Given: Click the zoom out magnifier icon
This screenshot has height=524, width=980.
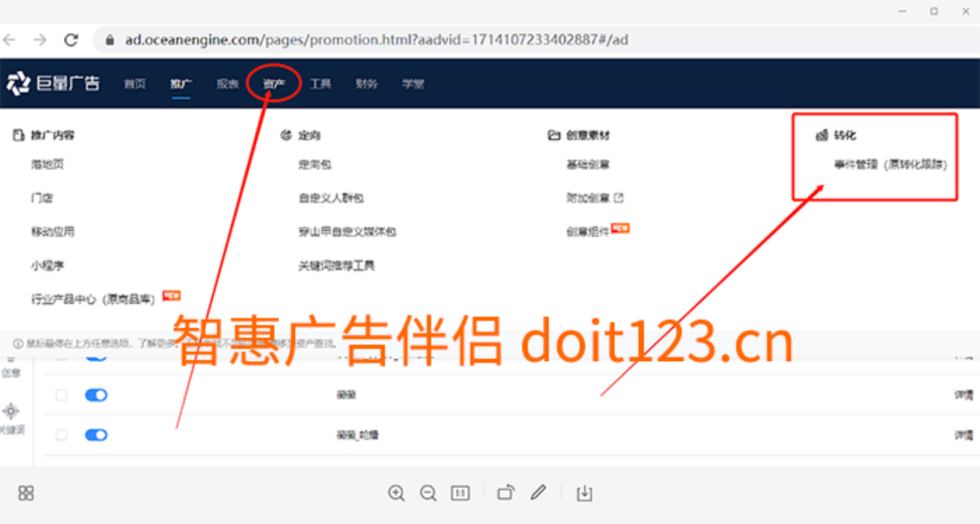Looking at the screenshot, I should (x=428, y=493).
